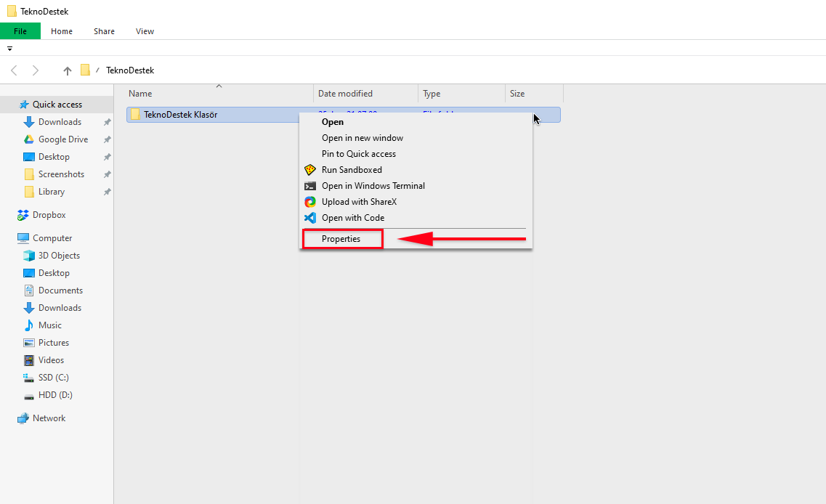Select Quick access in the sidebar
The image size is (826, 504).
(x=57, y=105)
